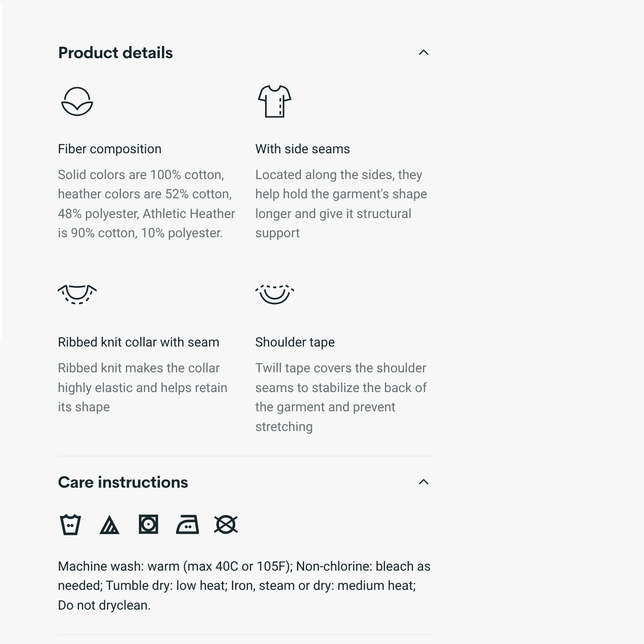Click the do not dryclean icon
The height and width of the screenshot is (644, 644).
coord(226,525)
